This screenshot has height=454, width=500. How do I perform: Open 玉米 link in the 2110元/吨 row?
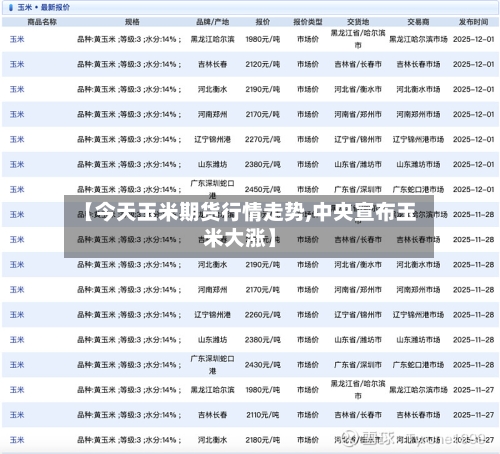pyautogui.click(x=17, y=415)
